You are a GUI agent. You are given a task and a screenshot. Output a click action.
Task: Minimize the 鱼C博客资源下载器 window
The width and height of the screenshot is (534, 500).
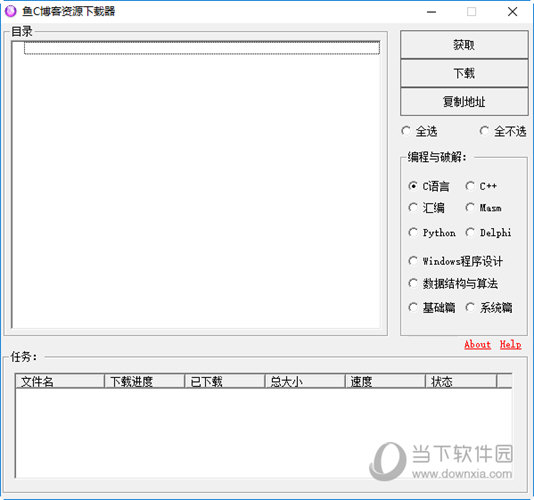click(431, 12)
